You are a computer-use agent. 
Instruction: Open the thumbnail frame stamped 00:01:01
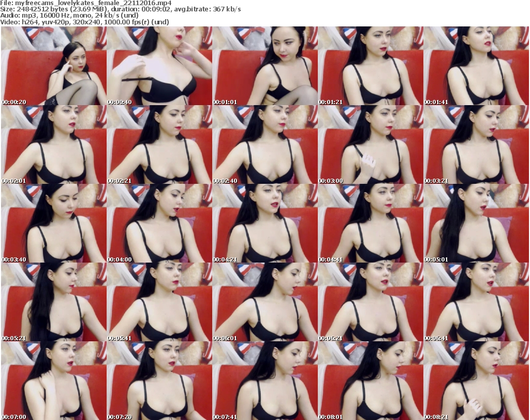click(264, 66)
